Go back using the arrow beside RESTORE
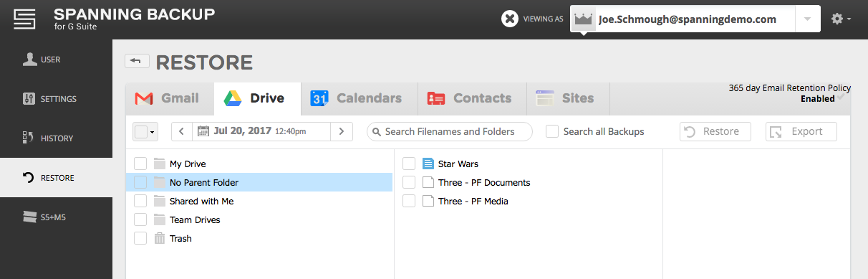The image size is (868, 279). pos(137,61)
